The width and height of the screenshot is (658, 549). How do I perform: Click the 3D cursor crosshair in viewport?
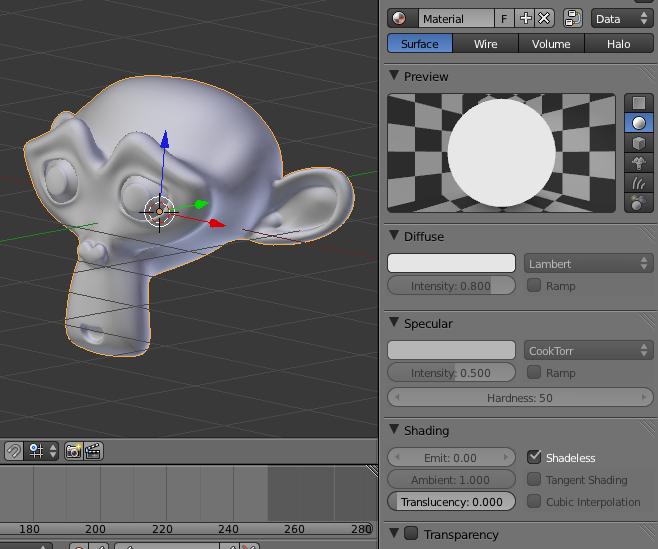tap(159, 212)
